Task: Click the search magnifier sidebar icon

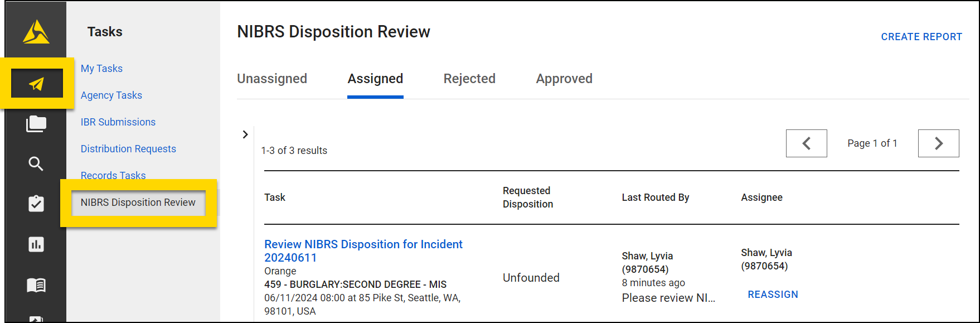Action: pyautogui.click(x=36, y=164)
